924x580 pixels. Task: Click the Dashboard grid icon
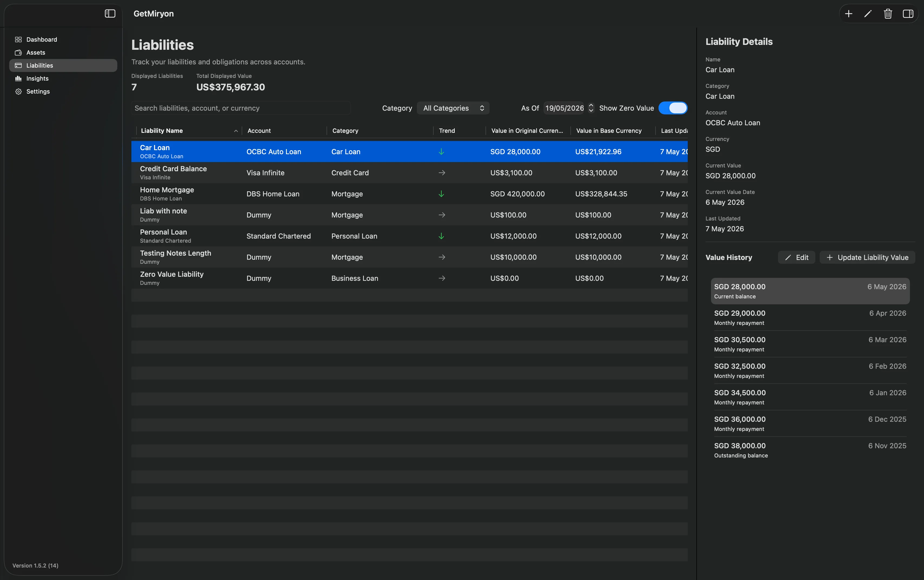pos(18,39)
